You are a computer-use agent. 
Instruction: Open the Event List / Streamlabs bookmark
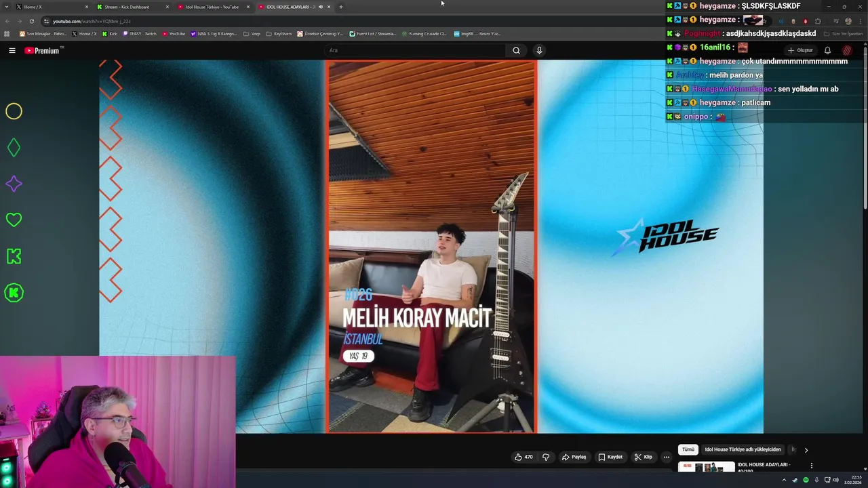tap(373, 34)
